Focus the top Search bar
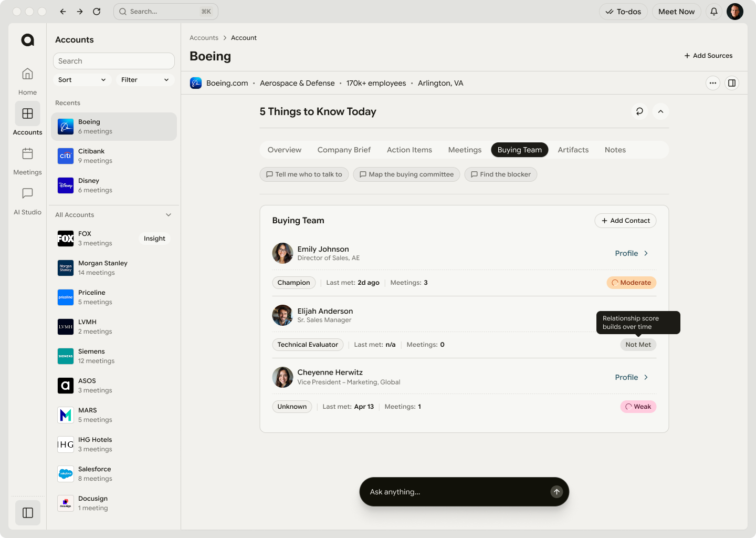Screen dimensions: 756x538 pyautogui.click(x=166, y=12)
